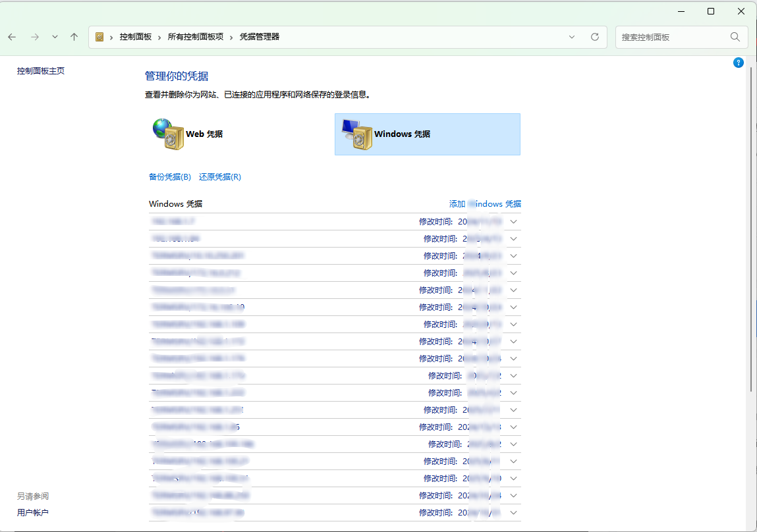The height and width of the screenshot is (532, 757).
Task: Click the magnifier icon in the search box
Action: (735, 37)
